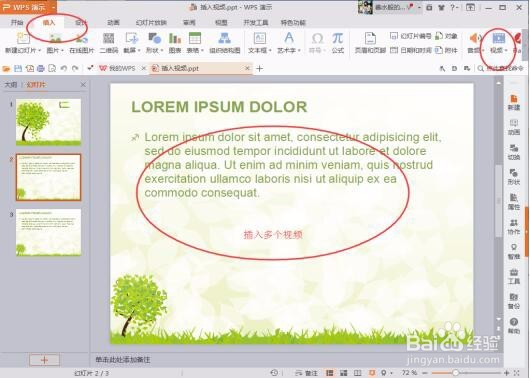530x378 pixels.
Task: Close the 插入视频.ppt document tab
Action: [x=247, y=69]
